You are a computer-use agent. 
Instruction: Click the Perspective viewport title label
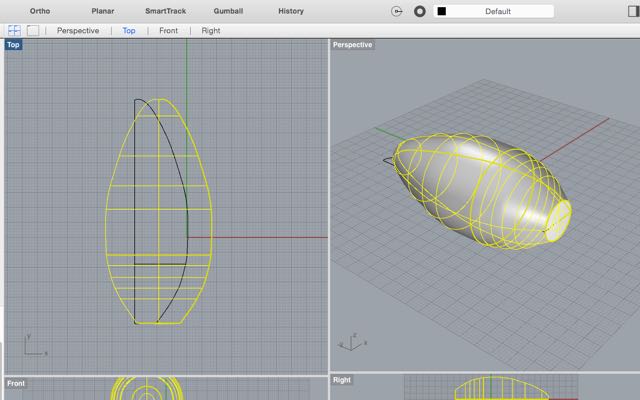[x=352, y=45]
